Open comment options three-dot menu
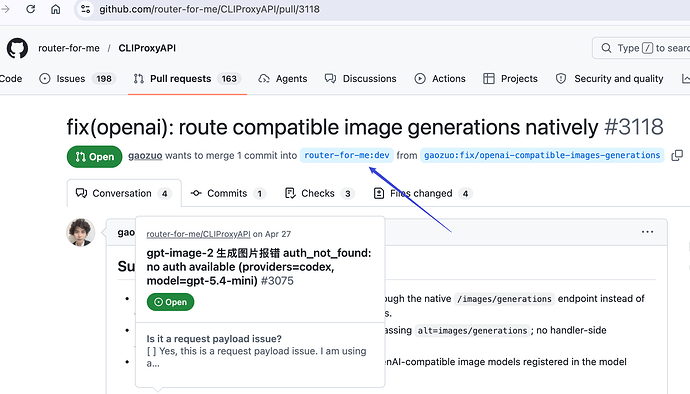690x394 pixels. pos(647,232)
